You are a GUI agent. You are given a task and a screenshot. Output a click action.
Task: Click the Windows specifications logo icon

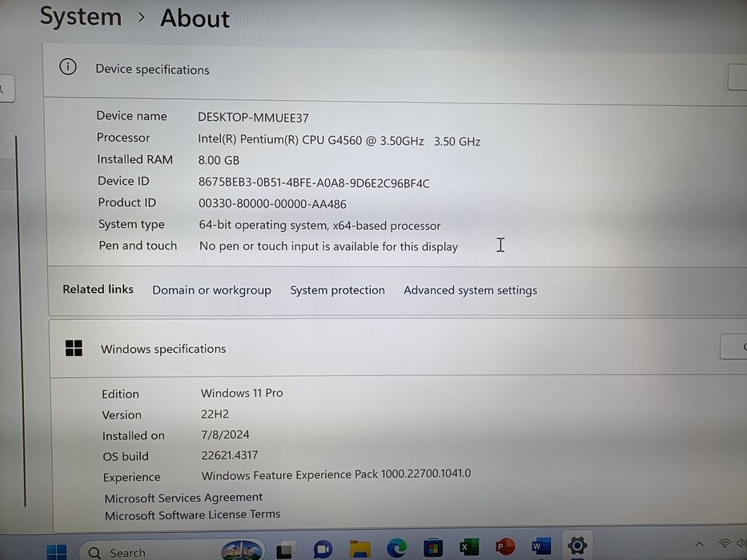[x=74, y=348]
